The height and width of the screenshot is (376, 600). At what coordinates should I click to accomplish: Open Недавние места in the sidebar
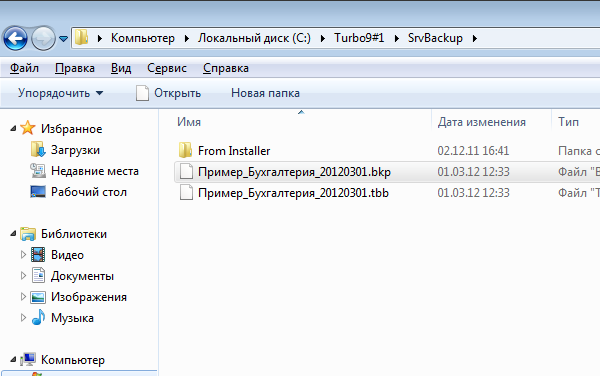(95, 171)
